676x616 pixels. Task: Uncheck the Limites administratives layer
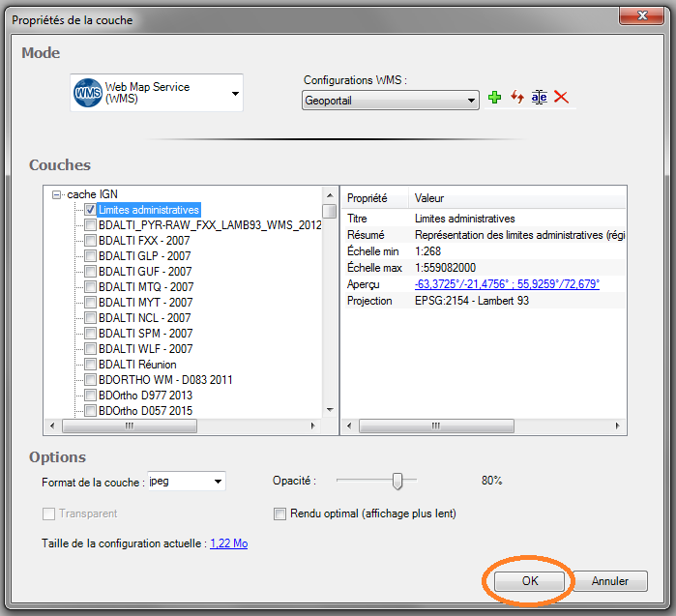pos(90,210)
